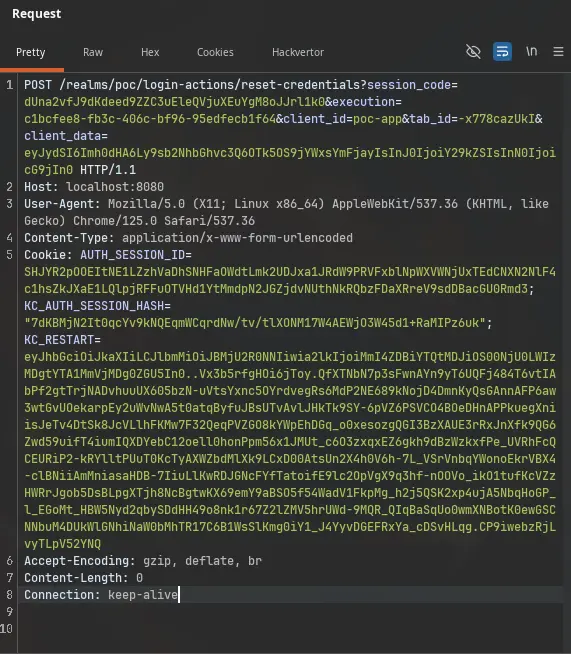Toggle the word wrap icon button

pyautogui.click(x=502, y=52)
